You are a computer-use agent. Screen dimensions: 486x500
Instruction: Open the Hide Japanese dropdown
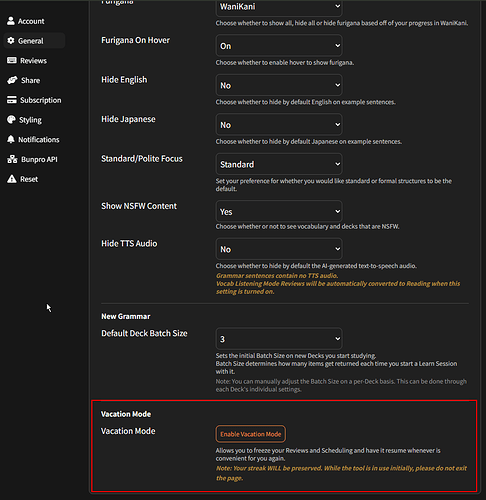tap(279, 124)
